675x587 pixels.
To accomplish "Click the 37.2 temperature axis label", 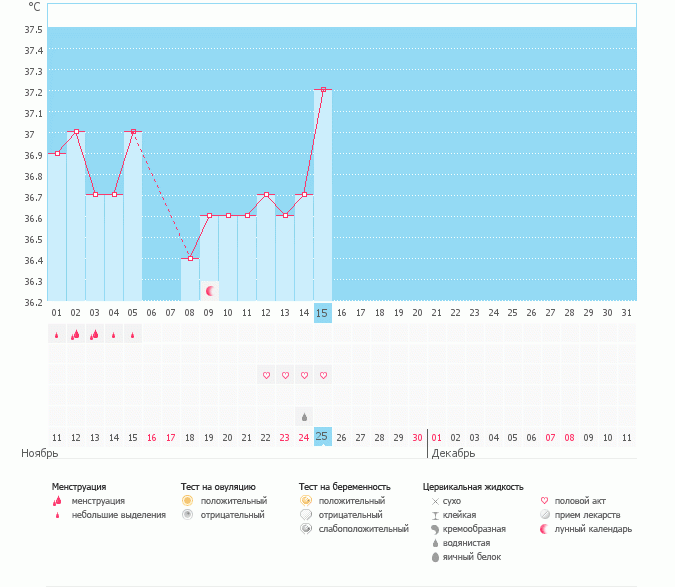I will pos(33,93).
